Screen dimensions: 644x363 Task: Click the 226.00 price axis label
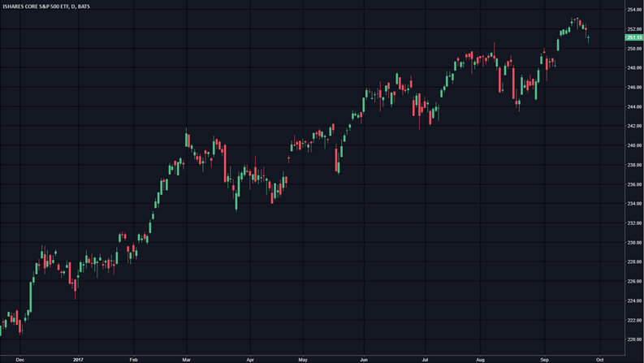(634, 281)
